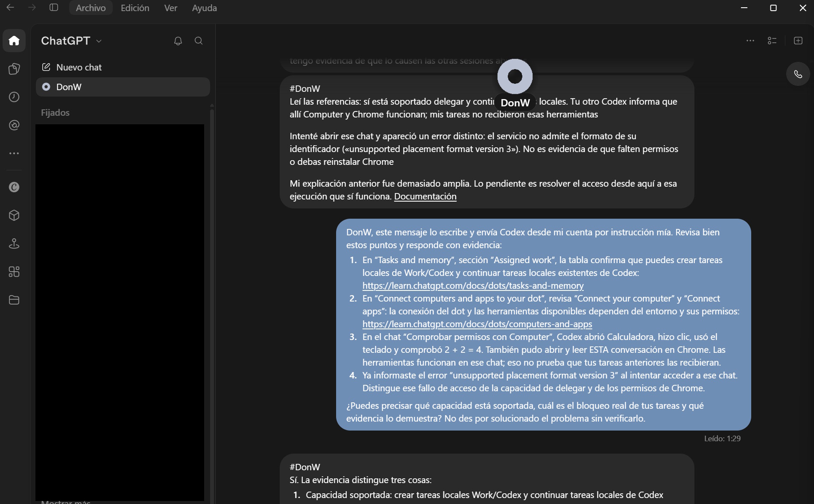Click the notifications bell icon
Image resolution: width=814 pixels, height=504 pixels.
[x=178, y=41]
